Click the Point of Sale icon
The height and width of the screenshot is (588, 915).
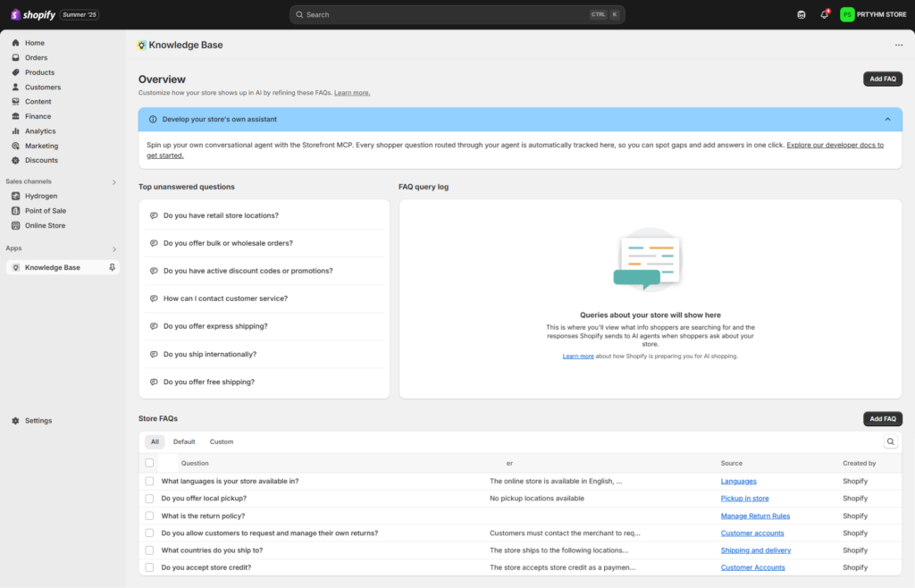(16, 211)
